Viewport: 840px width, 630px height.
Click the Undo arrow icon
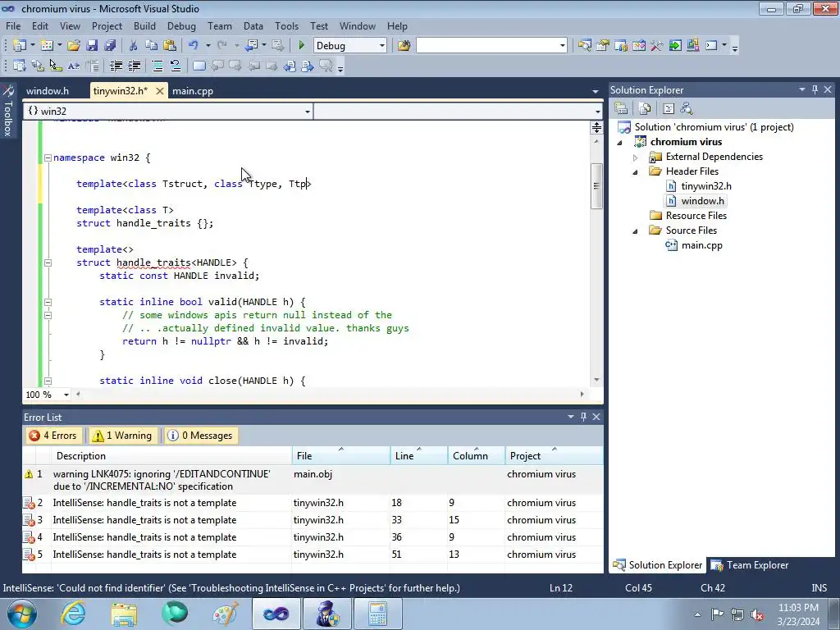(194, 46)
